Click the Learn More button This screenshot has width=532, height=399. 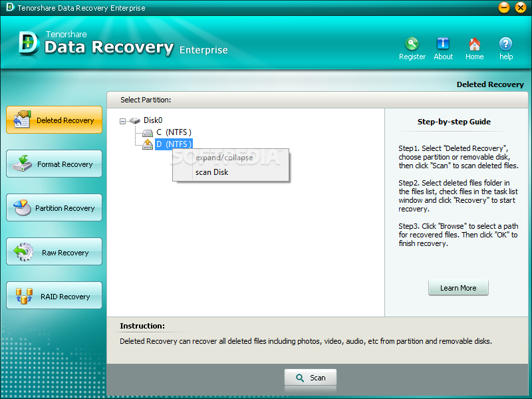coord(458,288)
